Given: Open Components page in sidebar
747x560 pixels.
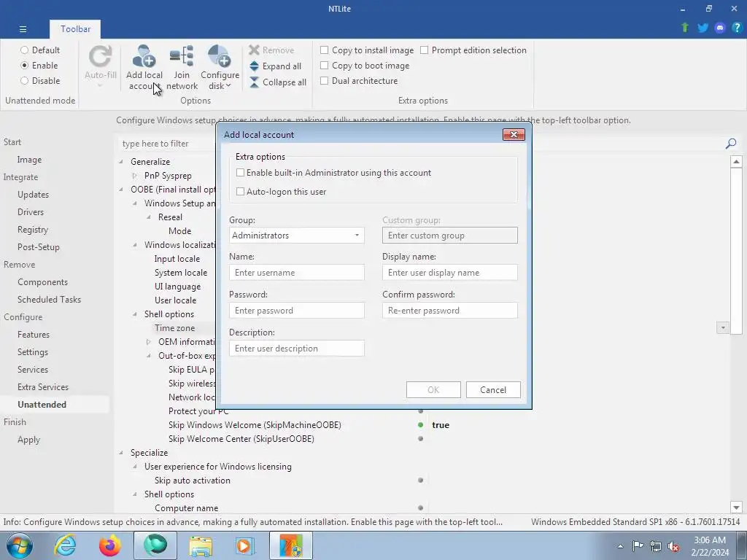Looking at the screenshot, I should (x=42, y=282).
